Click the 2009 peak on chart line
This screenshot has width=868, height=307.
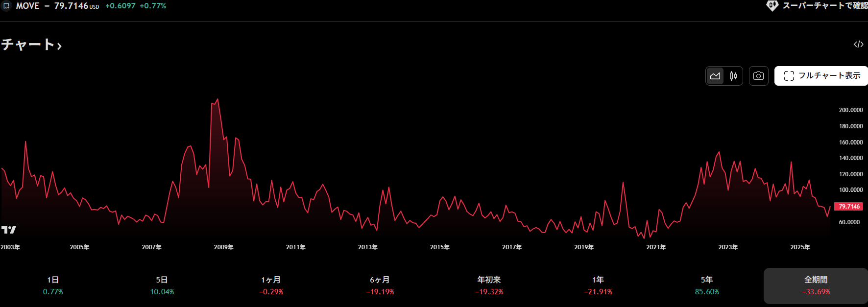pyautogui.click(x=217, y=99)
